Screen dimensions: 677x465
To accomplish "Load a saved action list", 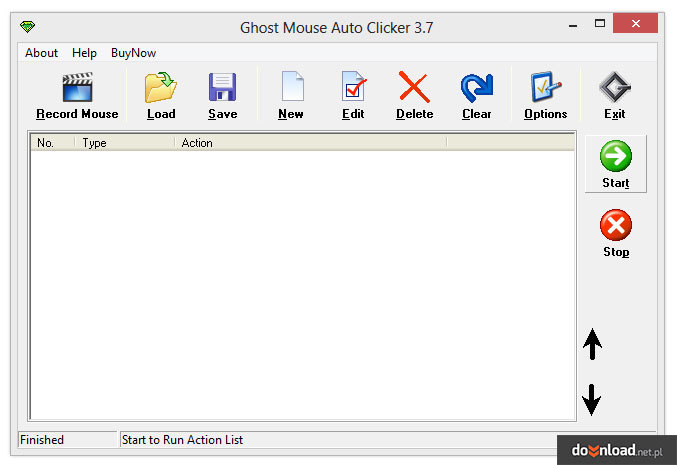I will (x=161, y=96).
